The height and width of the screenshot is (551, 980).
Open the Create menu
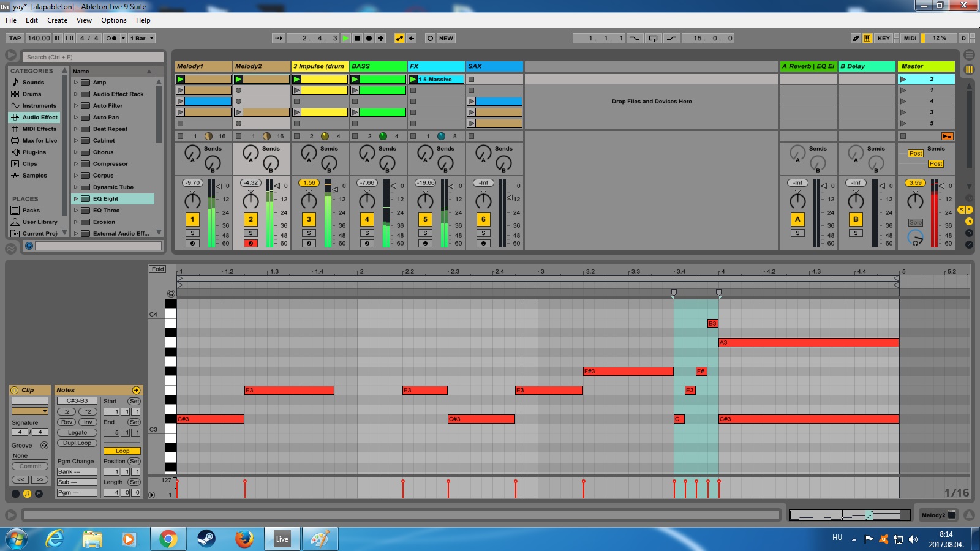click(x=57, y=20)
